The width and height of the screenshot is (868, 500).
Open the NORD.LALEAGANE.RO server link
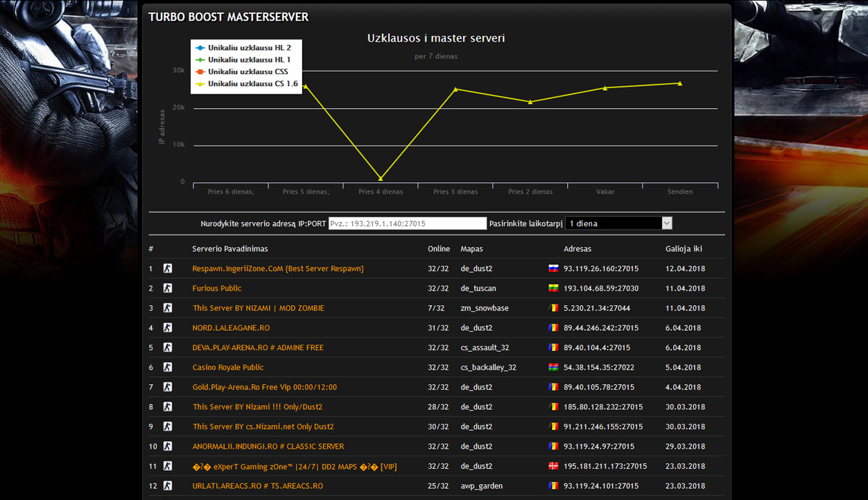point(231,327)
